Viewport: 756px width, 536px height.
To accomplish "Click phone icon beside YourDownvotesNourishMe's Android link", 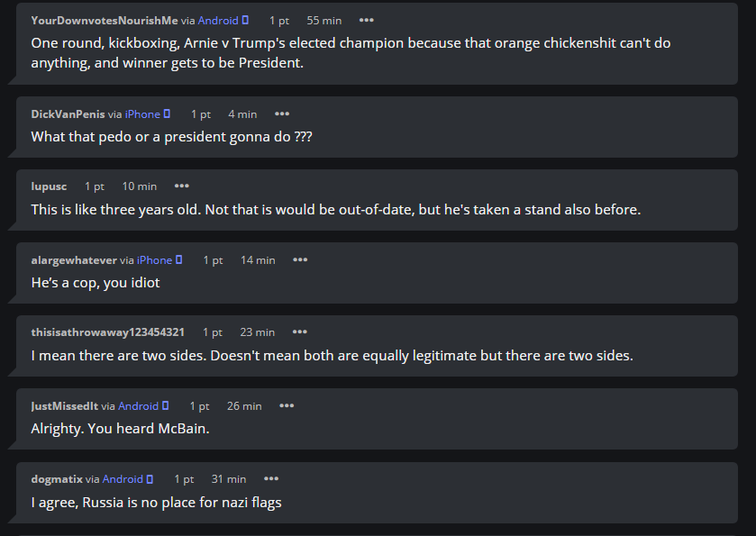I will click(245, 20).
